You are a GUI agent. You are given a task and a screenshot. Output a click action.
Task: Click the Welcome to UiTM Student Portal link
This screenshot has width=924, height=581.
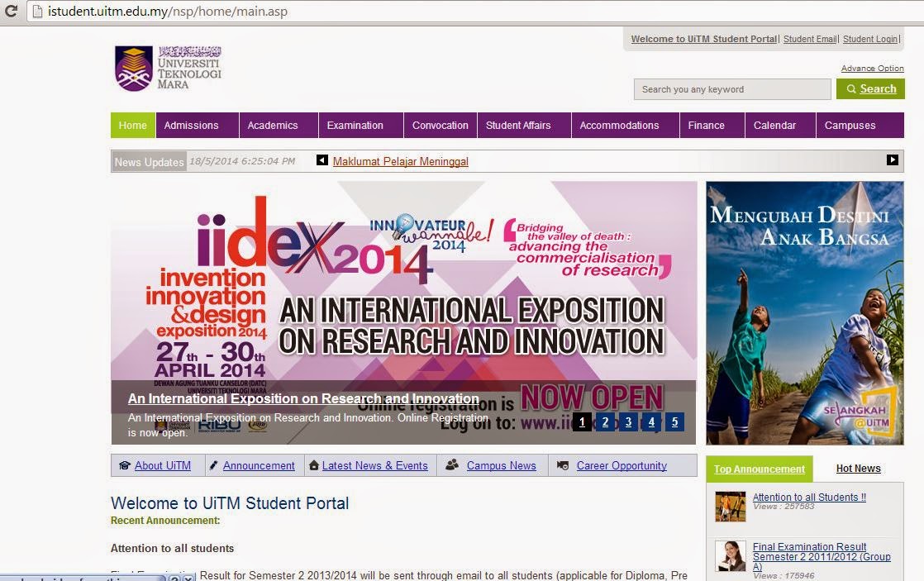coord(703,39)
